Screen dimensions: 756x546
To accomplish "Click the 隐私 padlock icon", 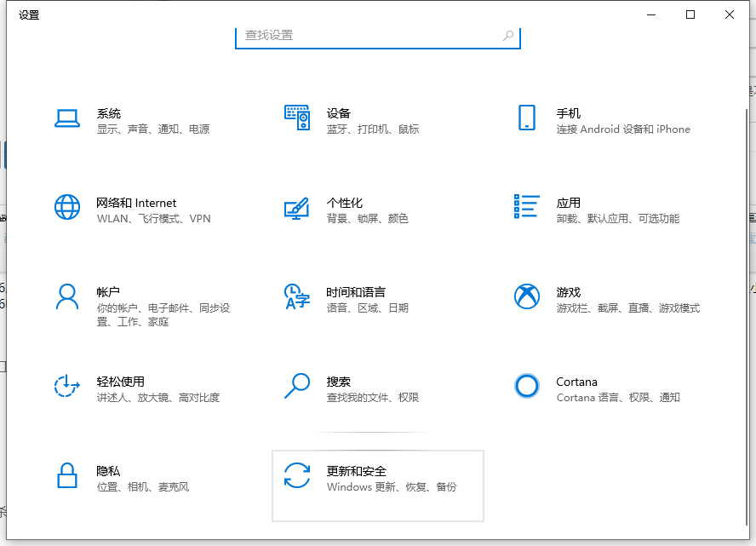I will click(67, 475).
